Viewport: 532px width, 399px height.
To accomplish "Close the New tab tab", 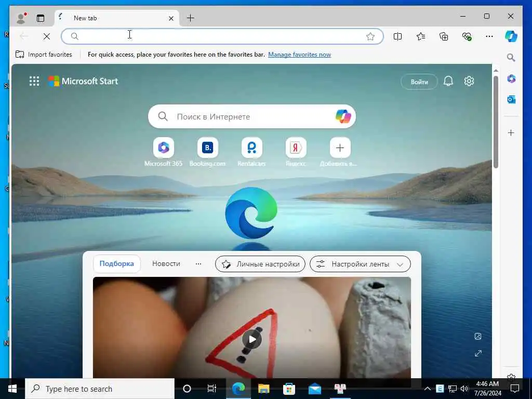I will [171, 18].
